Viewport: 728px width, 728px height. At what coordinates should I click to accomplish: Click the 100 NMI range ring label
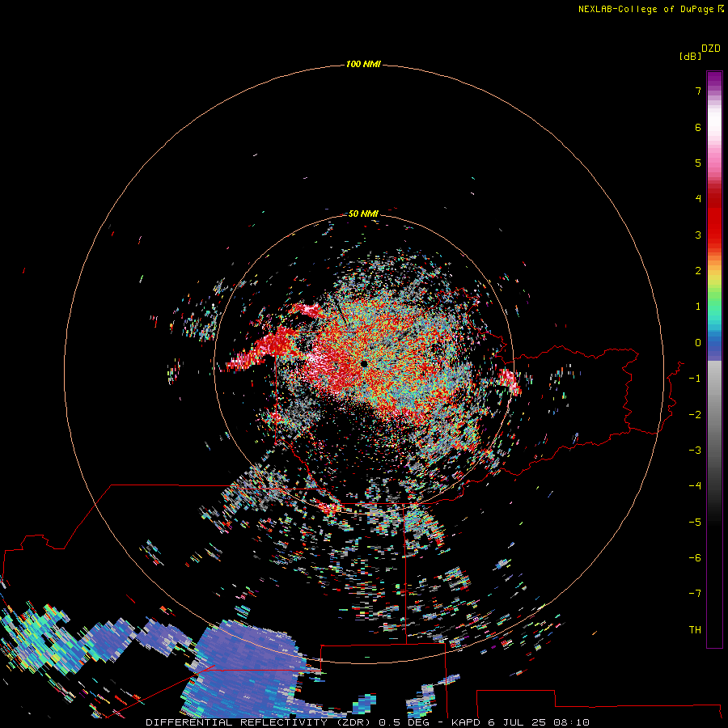click(363, 64)
